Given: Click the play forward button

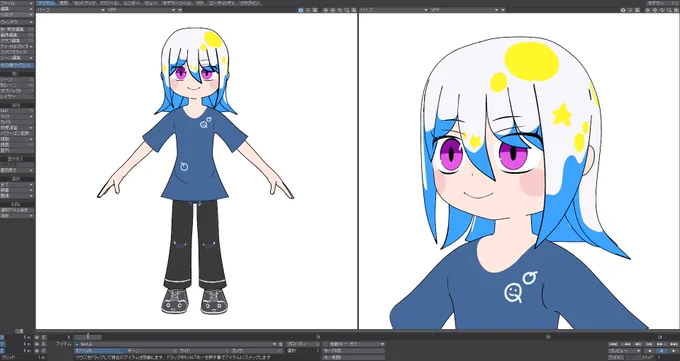Looking at the screenshot, I should tap(674, 351).
